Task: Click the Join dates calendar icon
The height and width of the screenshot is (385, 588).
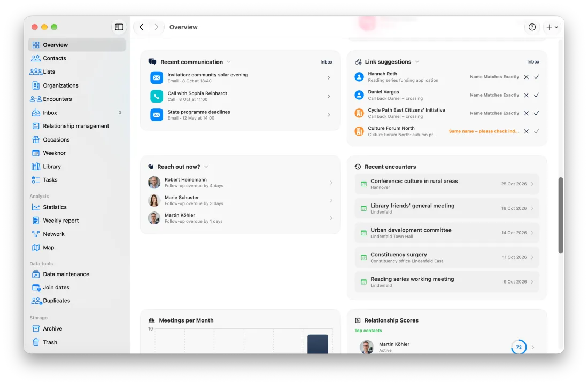Action: coord(36,288)
